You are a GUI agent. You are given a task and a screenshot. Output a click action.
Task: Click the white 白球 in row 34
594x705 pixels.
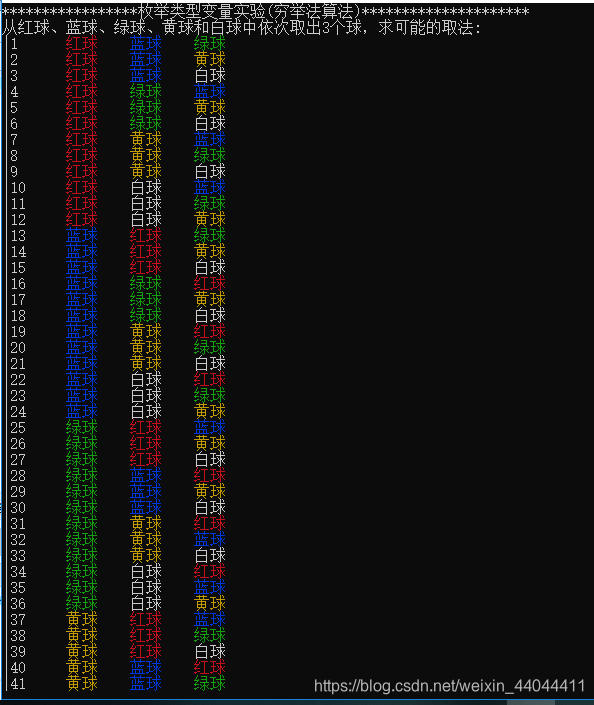point(146,572)
